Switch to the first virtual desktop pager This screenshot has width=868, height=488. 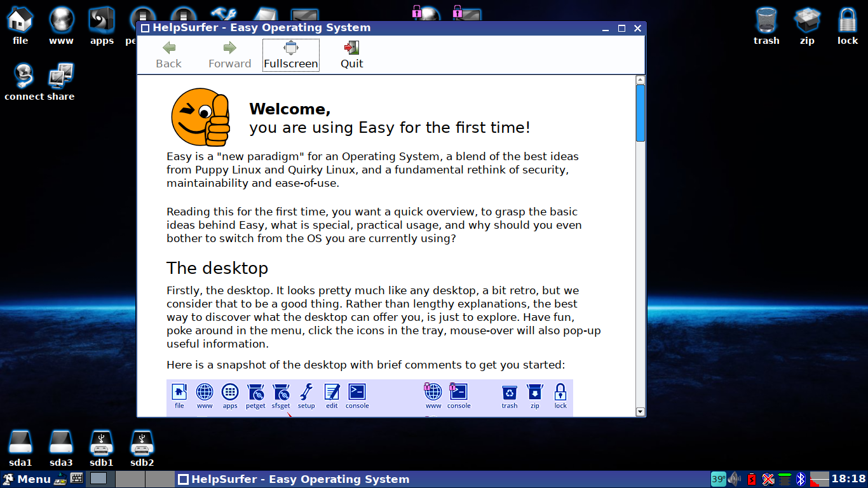[99, 479]
